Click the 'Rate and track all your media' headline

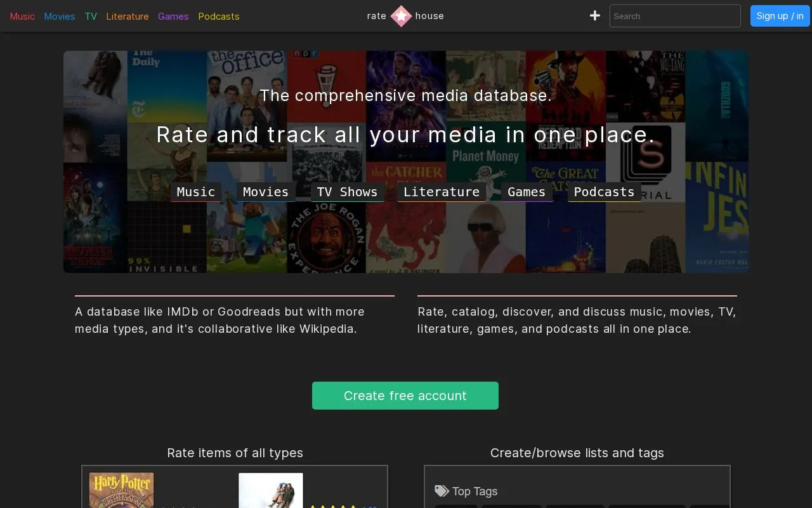(405, 135)
